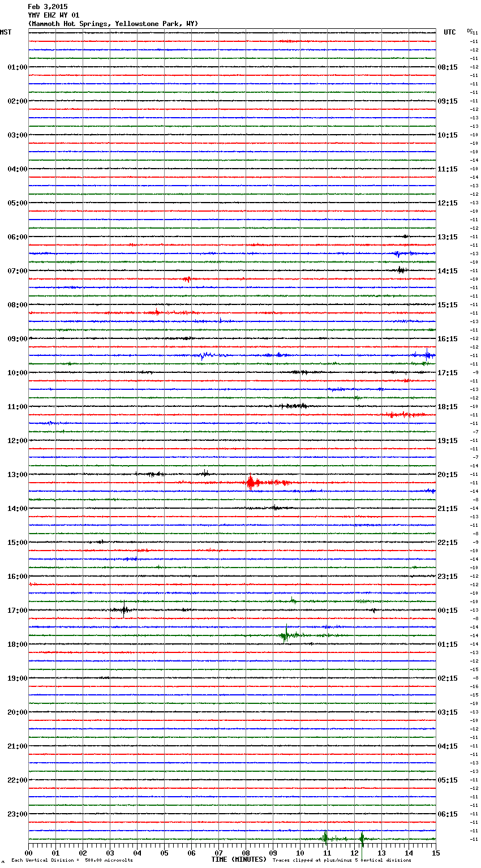This screenshot has width=481, height=868.
Task: Click minute tick label "10" on the axis
Action: tap(300, 853)
